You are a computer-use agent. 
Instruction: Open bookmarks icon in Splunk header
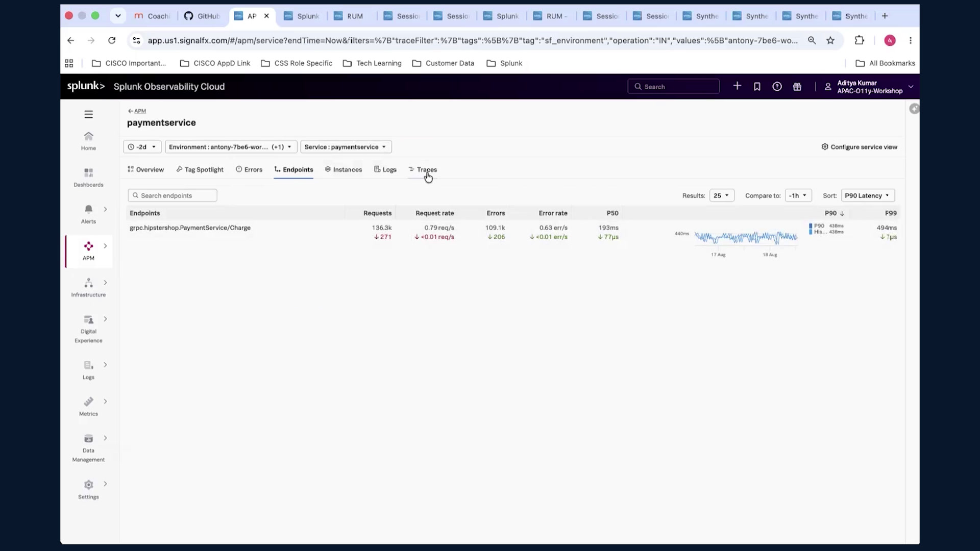[x=757, y=87]
